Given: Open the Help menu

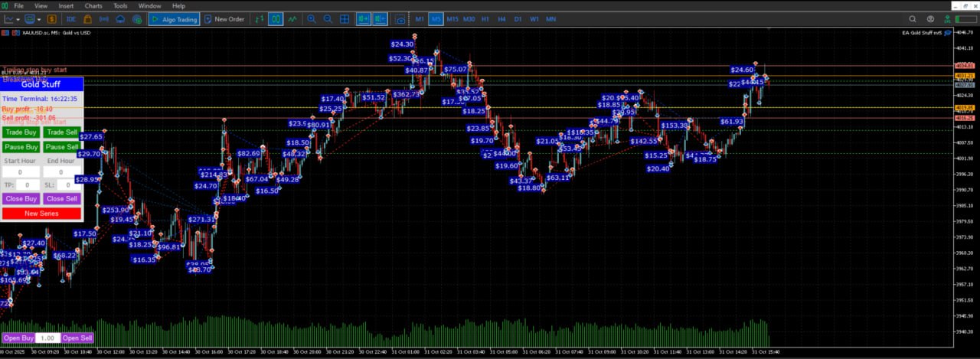Looking at the screenshot, I should tap(178, 5).
